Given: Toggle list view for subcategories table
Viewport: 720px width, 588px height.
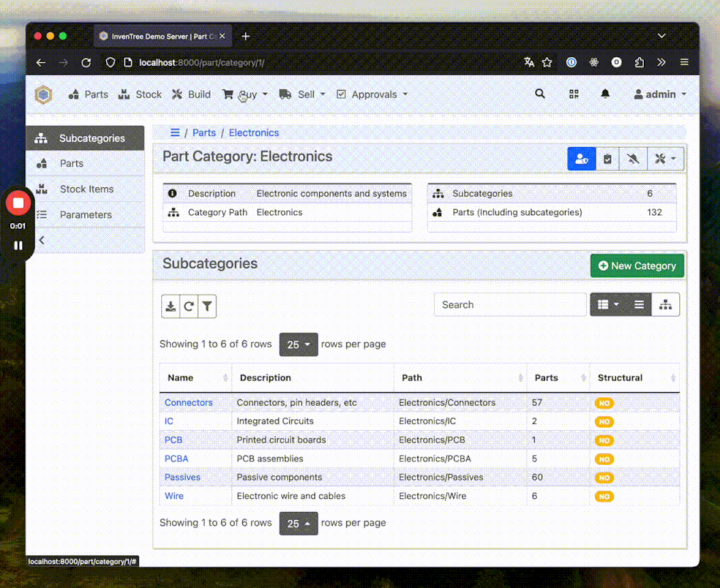Looking at the screenshot, I should point(639,305).
